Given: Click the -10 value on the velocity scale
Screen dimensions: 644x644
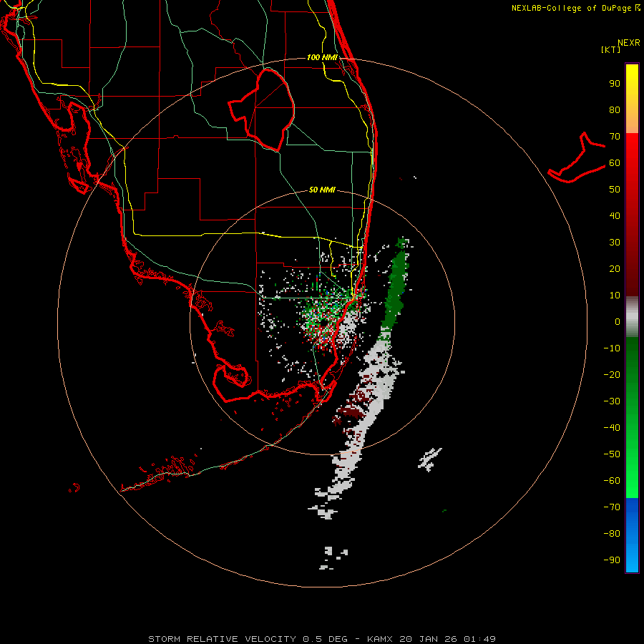Looking at the screenshot, I should 612,348.
